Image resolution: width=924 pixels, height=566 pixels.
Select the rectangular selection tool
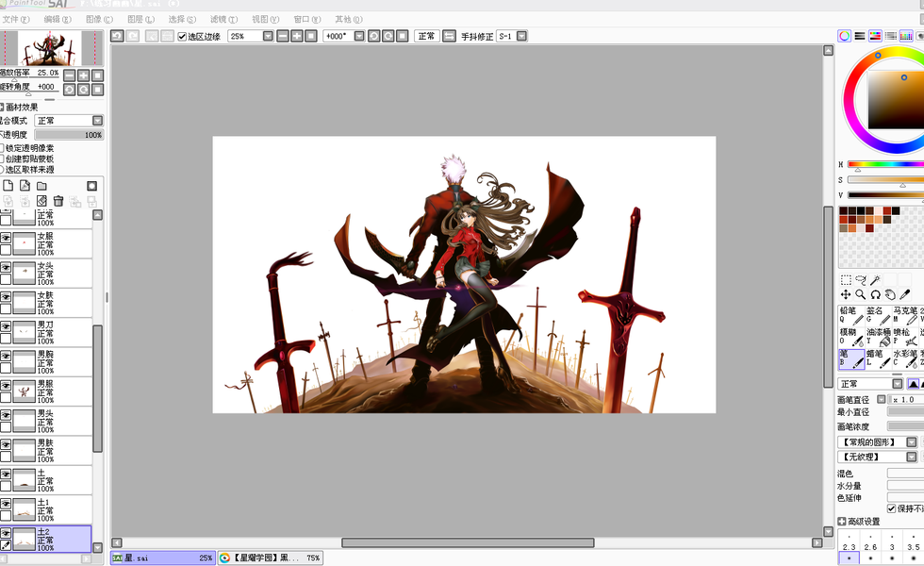click(846, 280)
